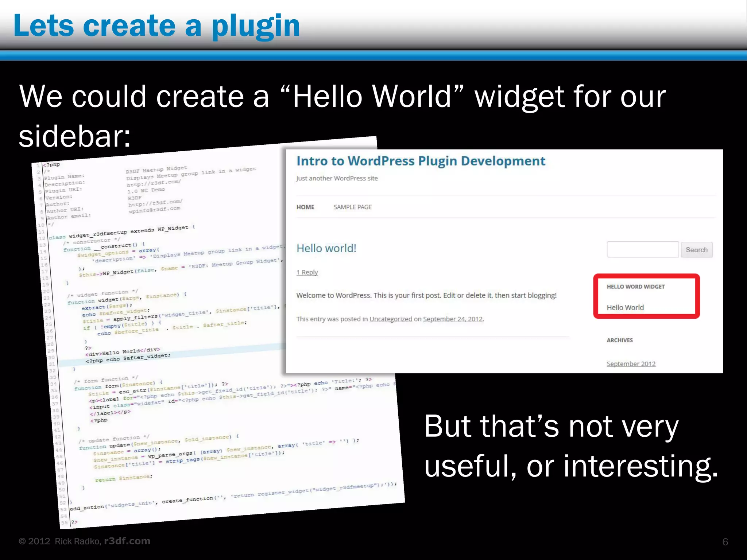
Task: Click the 'Welcome to WordPress' post paragraph
Action: click(x=426, y=295)
